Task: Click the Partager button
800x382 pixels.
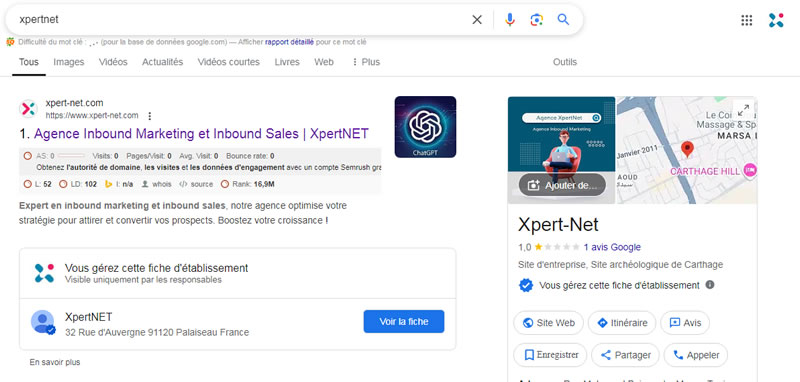Action: [x=626, y=355]
